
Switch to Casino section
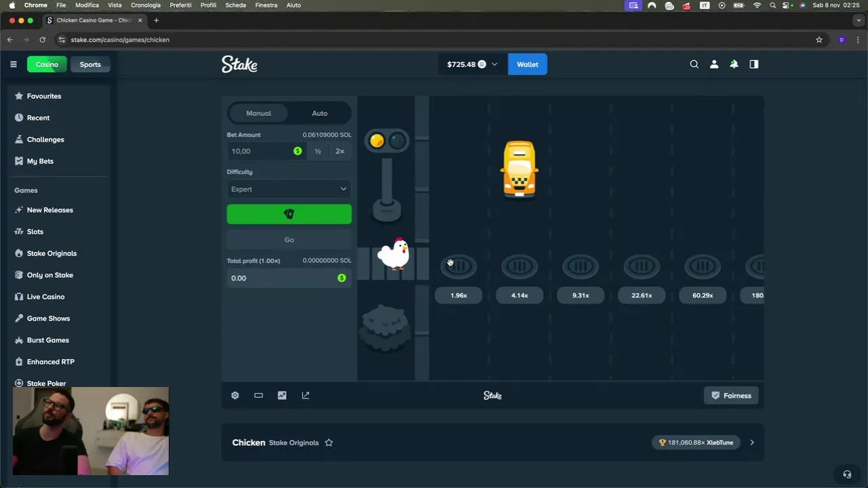coord(47,64)
